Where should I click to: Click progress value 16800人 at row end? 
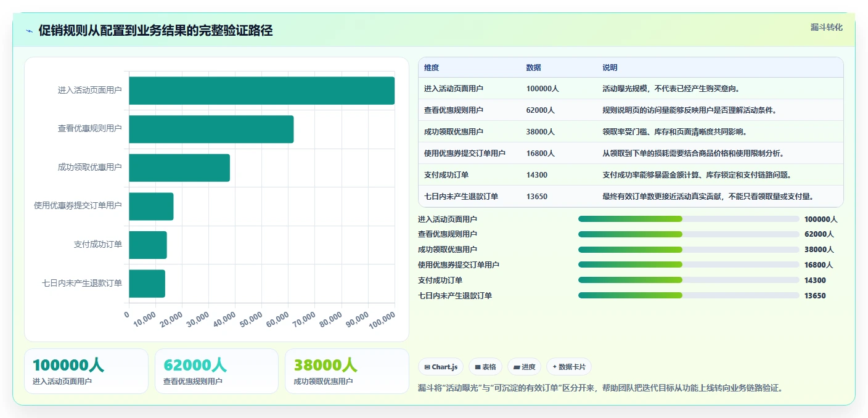(x=819, y=265)
